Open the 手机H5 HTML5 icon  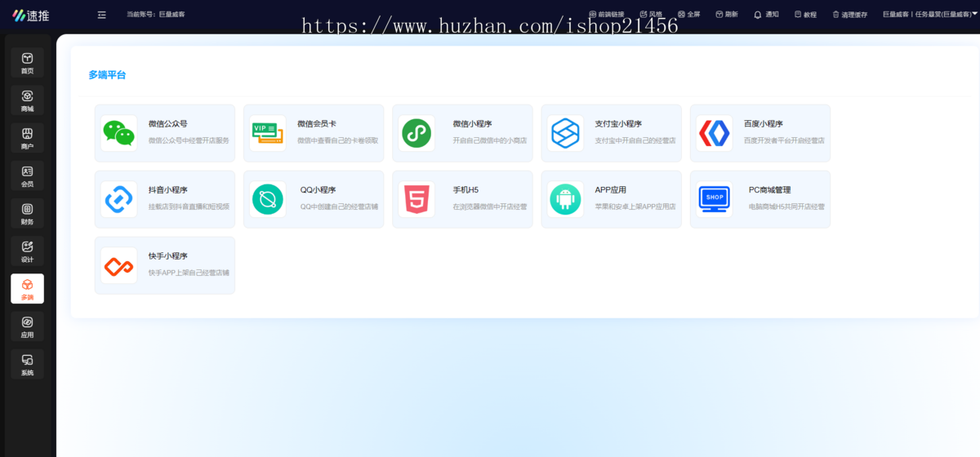(x=416, y=199)
